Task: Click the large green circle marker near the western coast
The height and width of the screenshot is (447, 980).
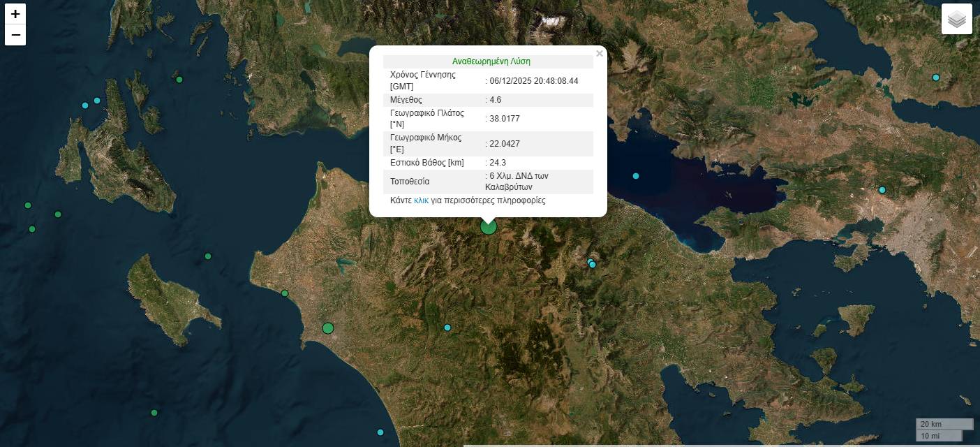Action: click(328, 328)
